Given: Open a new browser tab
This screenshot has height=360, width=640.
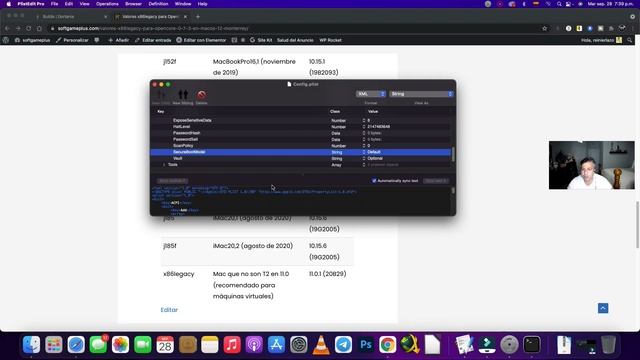Looking at the screenshot, I should (x=198, y=17).
